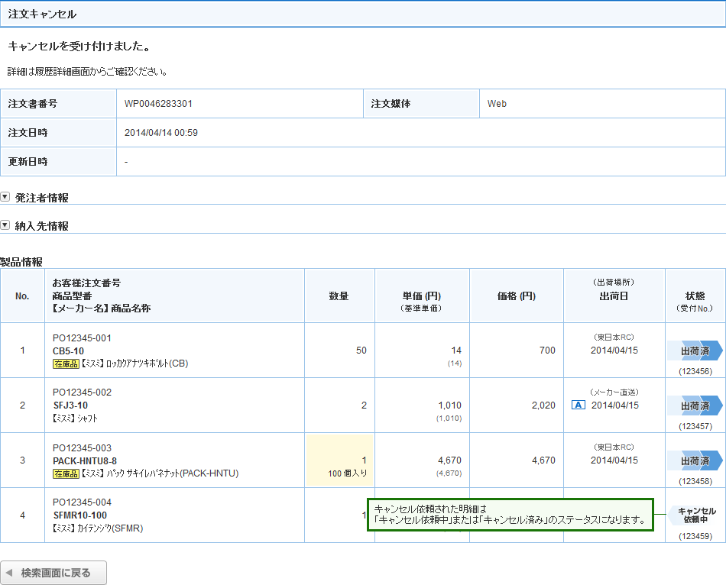This screenshot has width=726, height=588.
Task: Click customer order number PO12345-003
Action: 82,447
